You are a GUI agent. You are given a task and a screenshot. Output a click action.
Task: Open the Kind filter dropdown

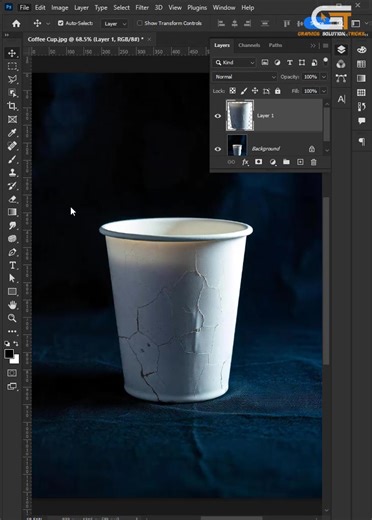pos(234,63)
